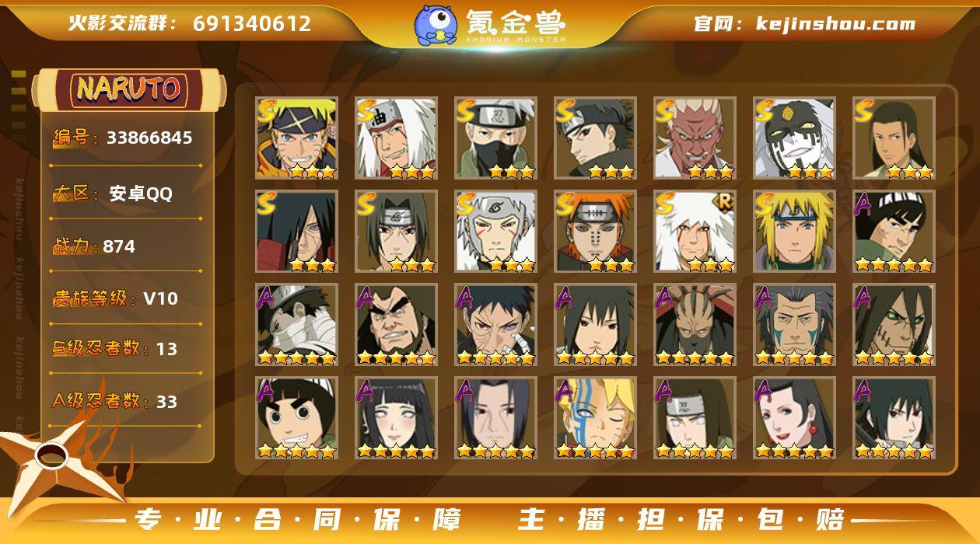The width and height of the screenshot is (980, 544).
Task: Choose the Orochimaru A-rank portrait in third row
Action: tap(894, 325)
